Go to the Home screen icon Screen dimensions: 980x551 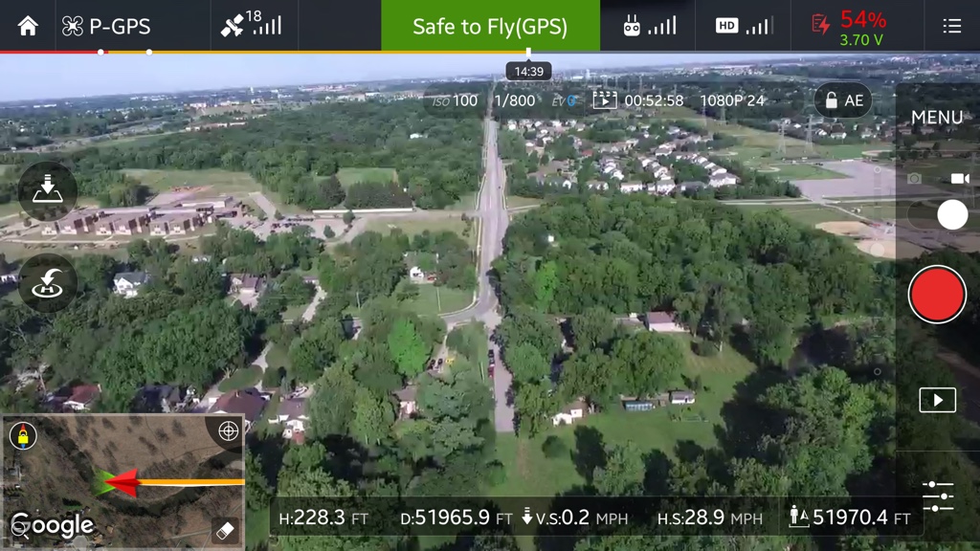click(28, 26)
